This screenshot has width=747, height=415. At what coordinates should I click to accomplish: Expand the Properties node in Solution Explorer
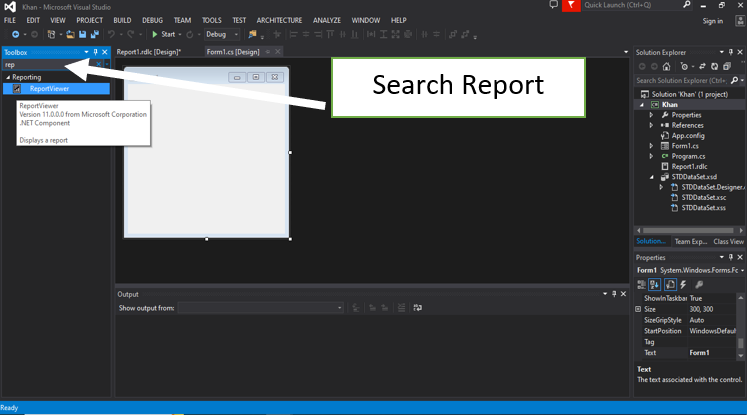651,115
